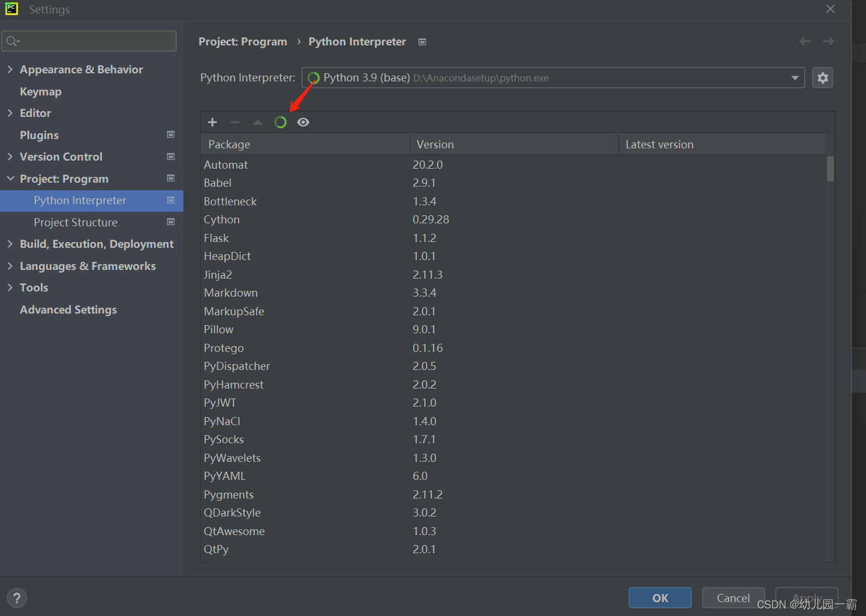866x616 pixels.
Task: Toggle show early releases eye icon
Action: click(303, 122)
